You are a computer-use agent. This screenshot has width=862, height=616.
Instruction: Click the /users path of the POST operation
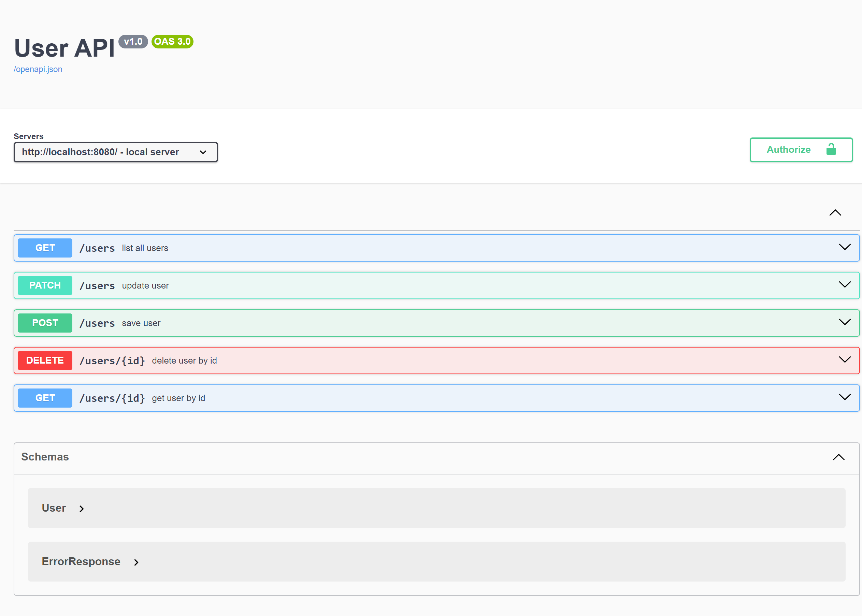pos(97,324)
